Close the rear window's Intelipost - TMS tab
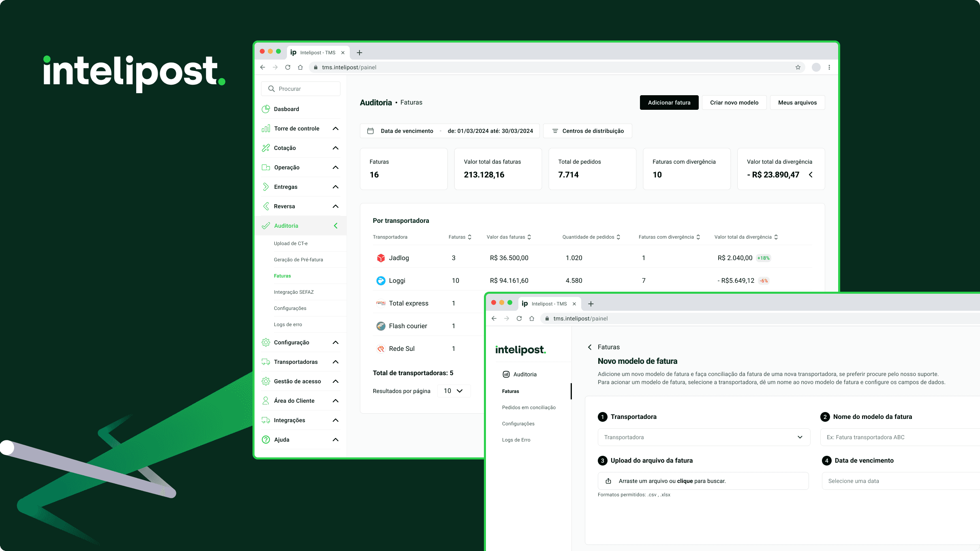The height and width of the screenshot is (551, 980). click(x=343, y=53)
